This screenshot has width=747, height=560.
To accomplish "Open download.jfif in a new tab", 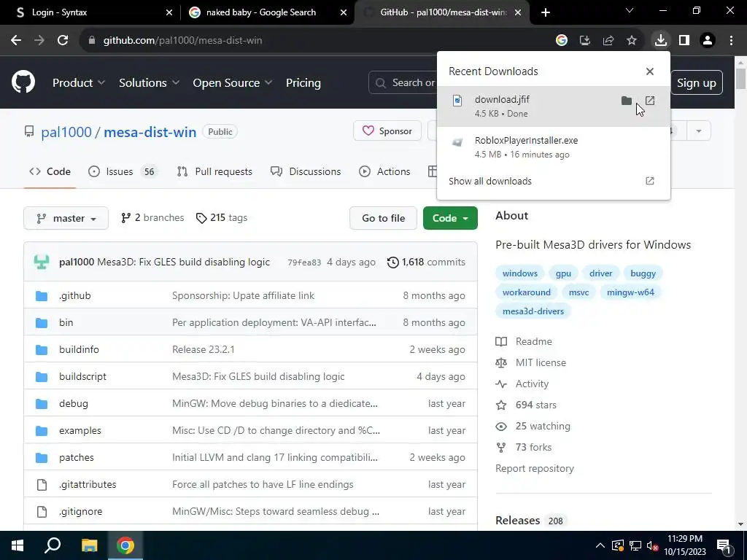I will pyautogui.click(x=650, y=101).
